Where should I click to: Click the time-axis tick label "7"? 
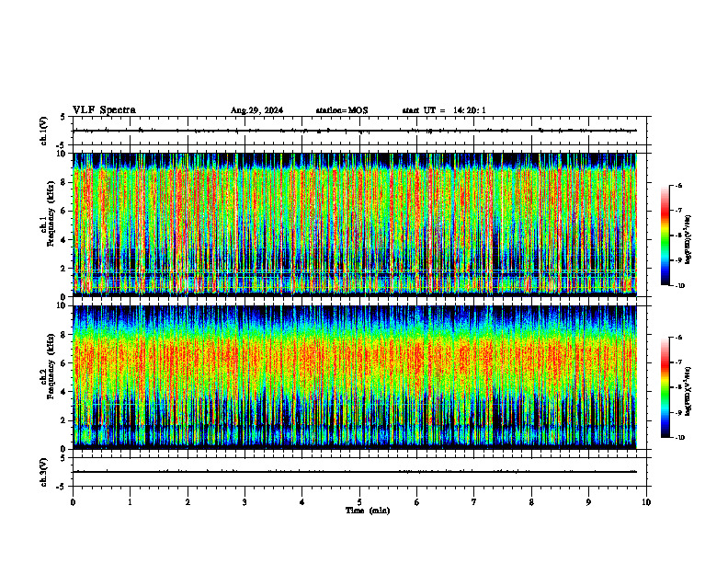click(x=474, y=502)
